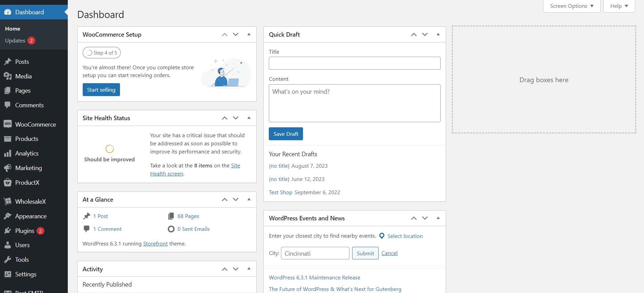Click the Posts pushpin icon
The width and height of the screenshot is (644, 293).
(x=8, y=62)
